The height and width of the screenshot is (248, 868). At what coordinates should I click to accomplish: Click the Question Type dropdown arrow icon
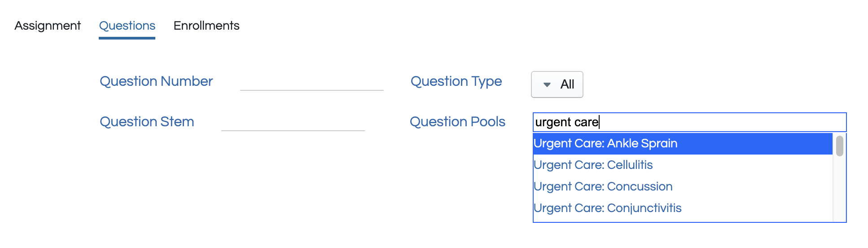pyautogui.click(x=547, y=84)
